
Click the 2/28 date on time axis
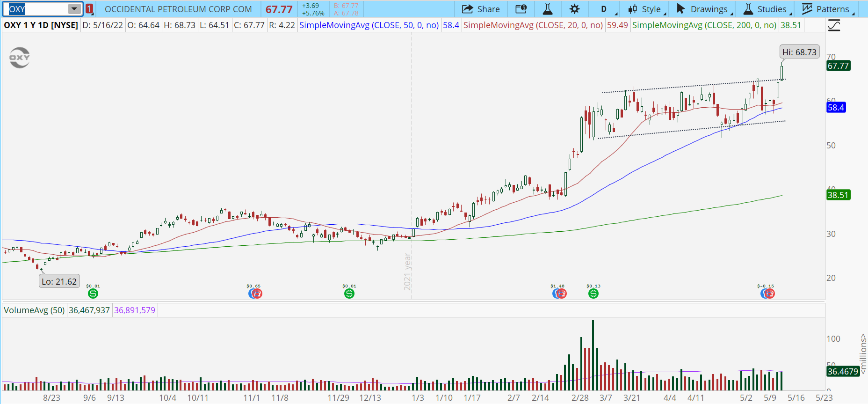point(580,397)
